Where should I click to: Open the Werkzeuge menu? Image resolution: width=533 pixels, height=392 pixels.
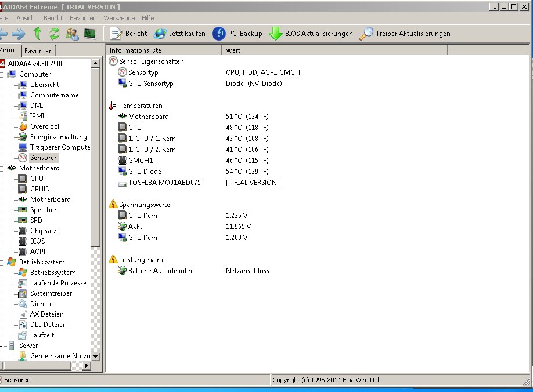click(x=119, y=18)
